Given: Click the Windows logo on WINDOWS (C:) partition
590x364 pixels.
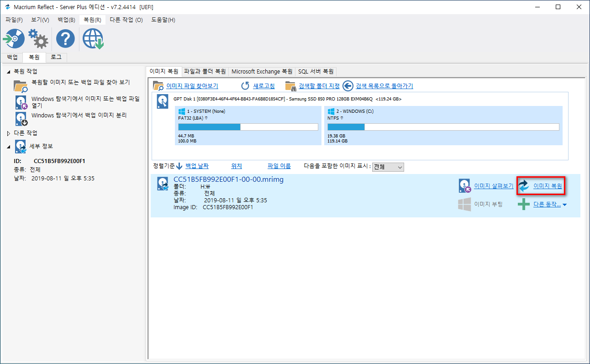Looking at the screenshot, I should click(331, 111).
